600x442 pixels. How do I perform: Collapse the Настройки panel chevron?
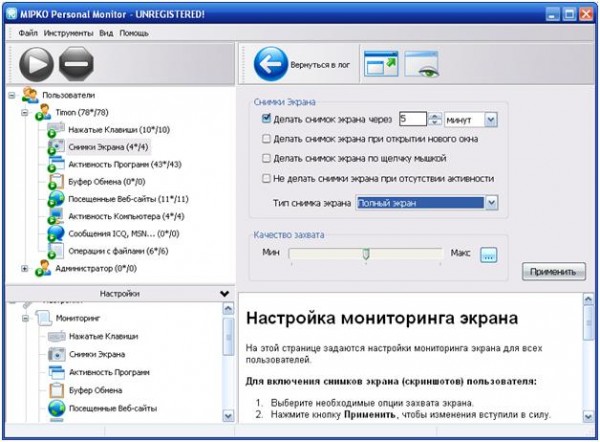(225, 294)
